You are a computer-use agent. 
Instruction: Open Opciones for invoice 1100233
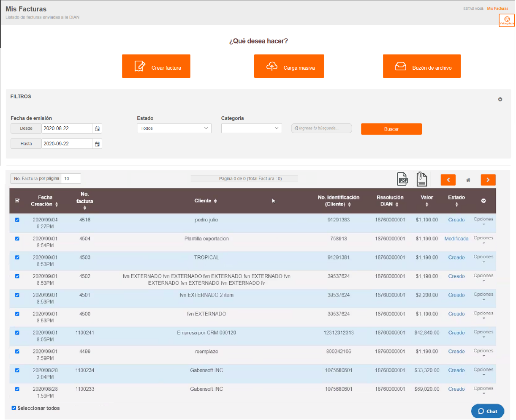tap(483, 390)
